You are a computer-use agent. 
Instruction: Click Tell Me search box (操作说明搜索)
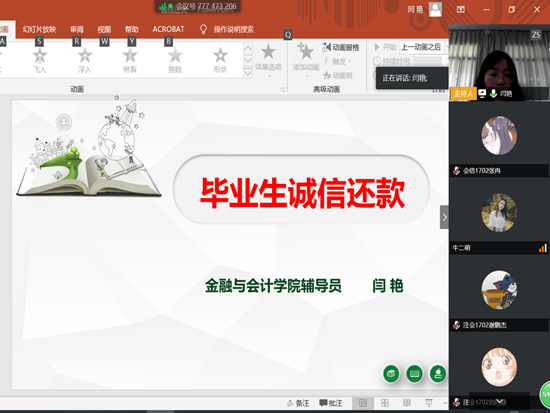[x=234, y=29]
